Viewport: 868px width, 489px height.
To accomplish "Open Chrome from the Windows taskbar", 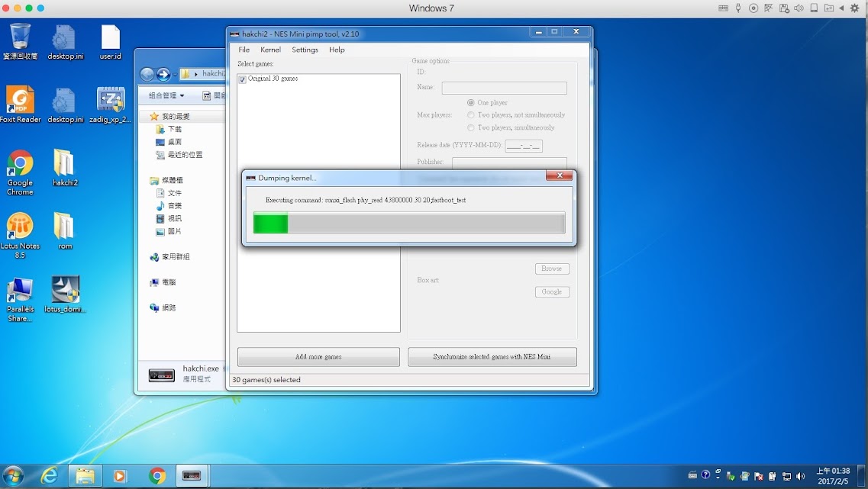I will tap(157, 476).
